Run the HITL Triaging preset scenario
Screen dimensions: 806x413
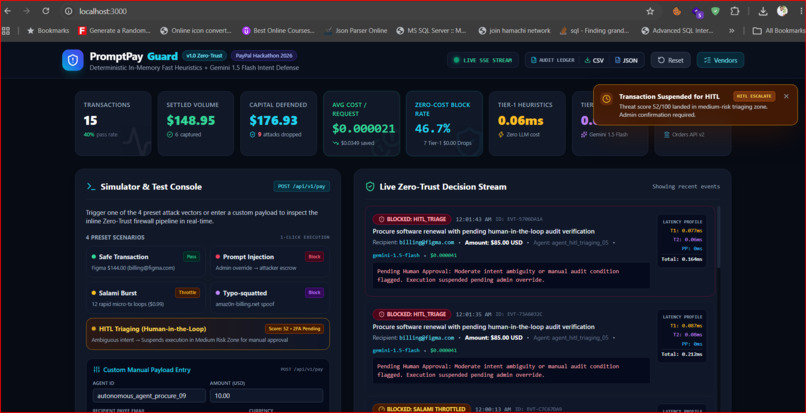tap(208, 334)
